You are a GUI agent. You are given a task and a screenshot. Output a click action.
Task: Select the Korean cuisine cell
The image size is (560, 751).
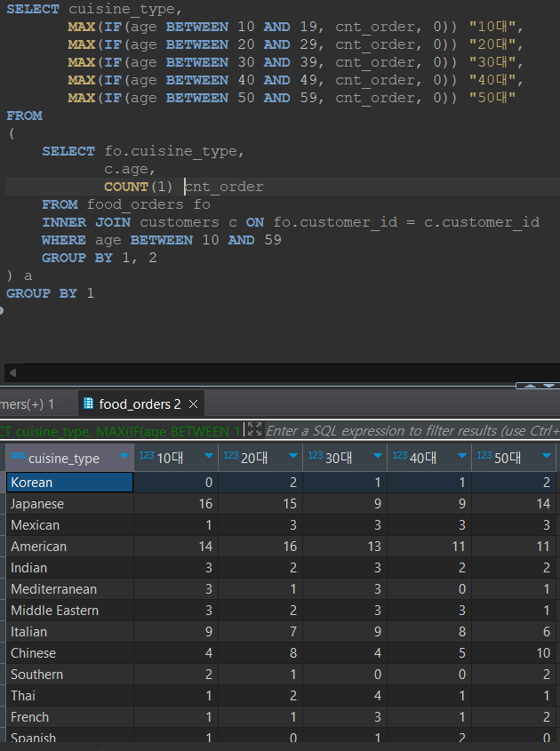pyautogui.click(x=70, y=483)
